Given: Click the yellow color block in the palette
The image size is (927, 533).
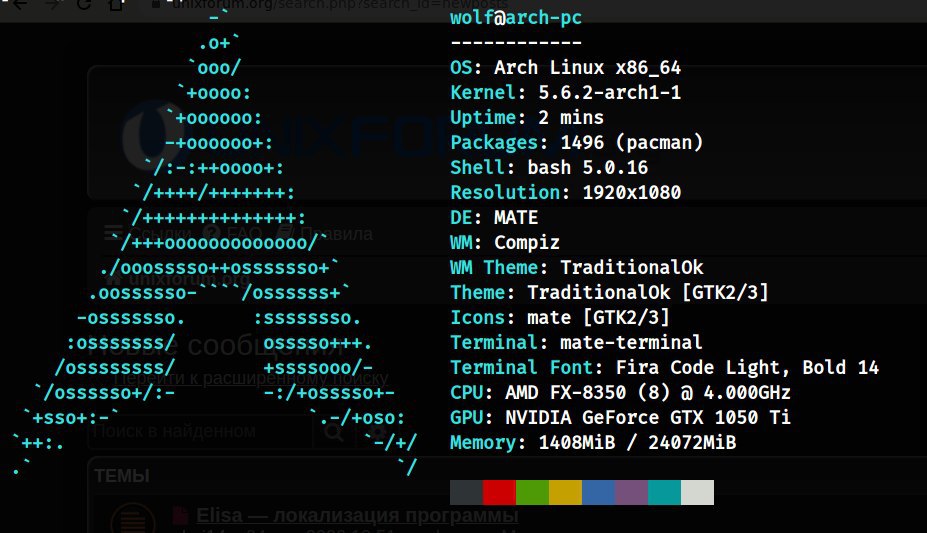Looking at the screenshot, I should (565, 492).
